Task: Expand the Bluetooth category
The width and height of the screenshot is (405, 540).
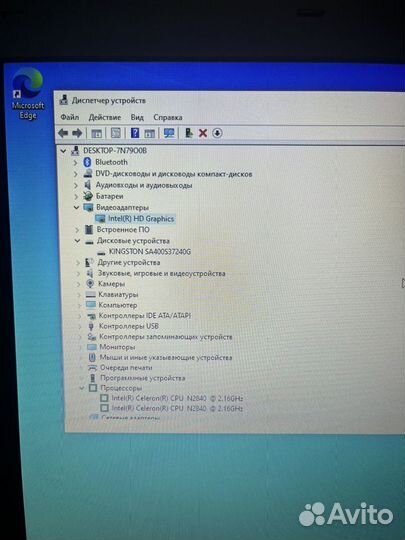Action: 75,162
